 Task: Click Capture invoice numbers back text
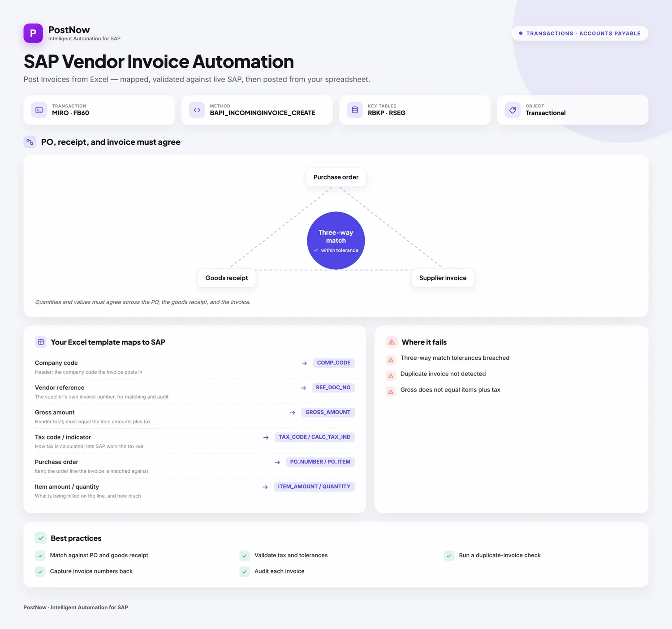(x=91, y=571)
